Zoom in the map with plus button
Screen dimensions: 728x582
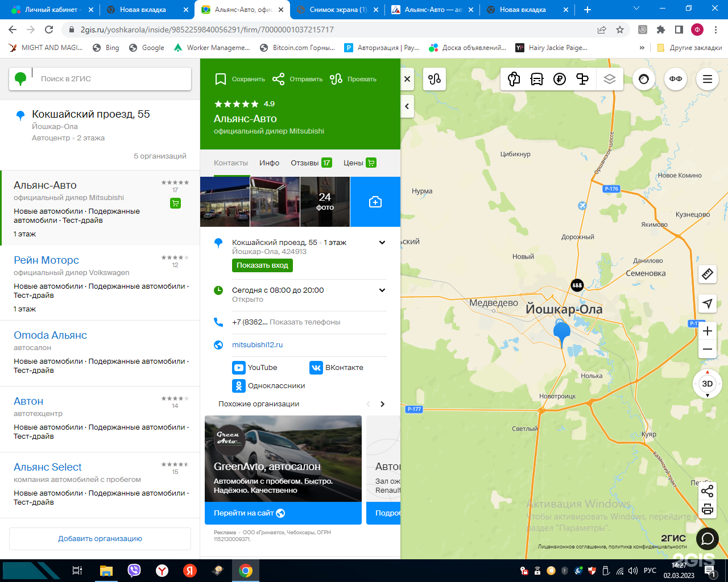coord(708,331)
